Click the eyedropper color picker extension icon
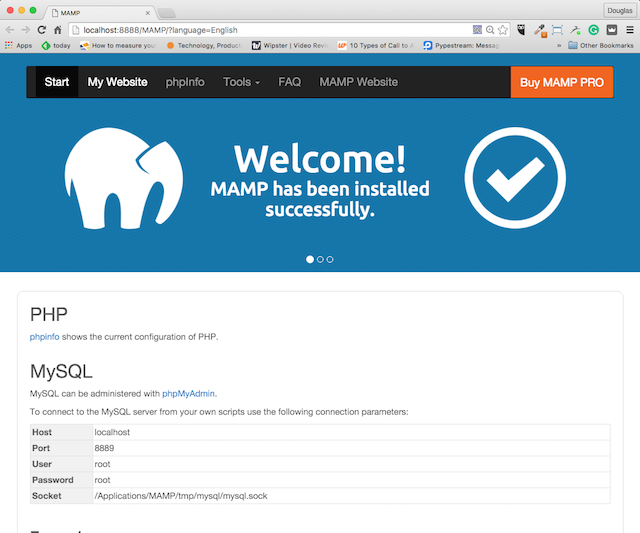 (x=540, y=30)
